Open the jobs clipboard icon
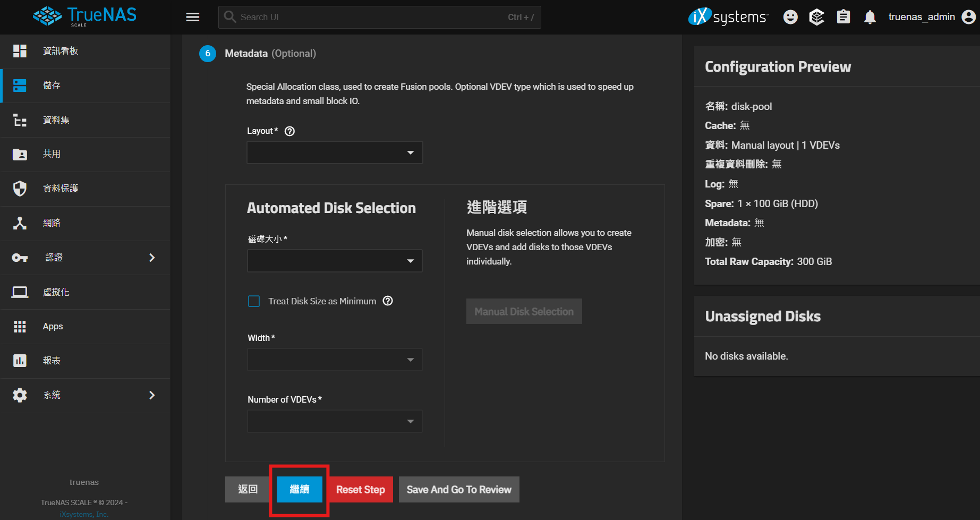This screenshot has height=520, width=980. (843, 17)
